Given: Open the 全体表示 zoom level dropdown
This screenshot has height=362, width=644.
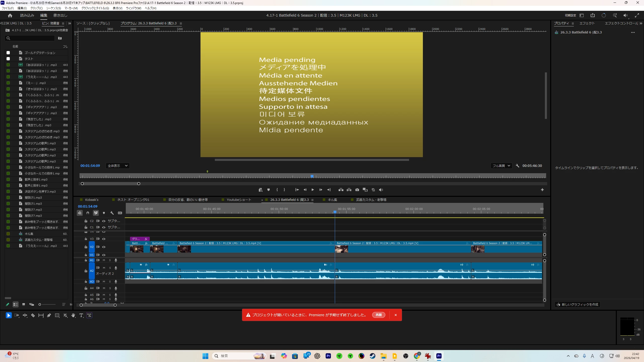Looking at the screenshot, I should (117, 166).
